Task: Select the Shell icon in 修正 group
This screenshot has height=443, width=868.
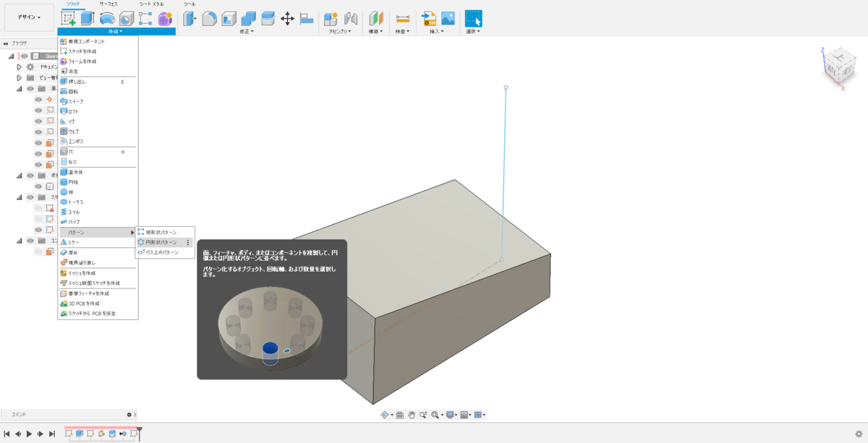Action: click(229, 19)
